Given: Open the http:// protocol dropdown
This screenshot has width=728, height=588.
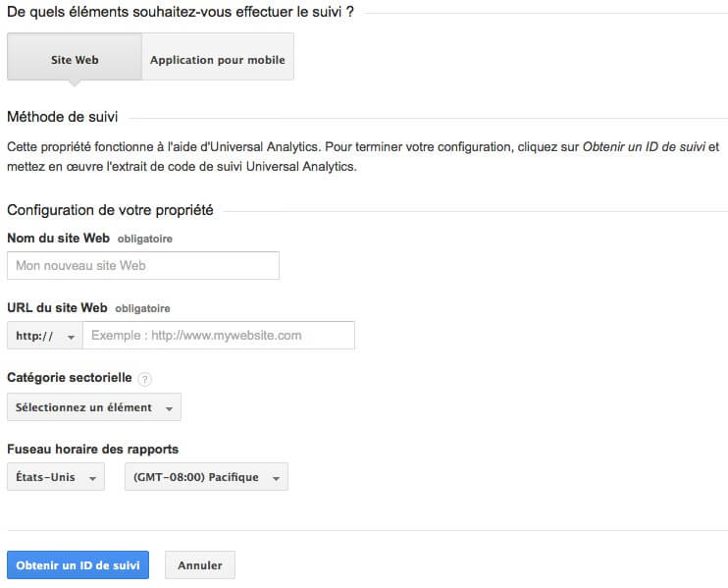Looking at the screenshot, I should tap(45, 336).
